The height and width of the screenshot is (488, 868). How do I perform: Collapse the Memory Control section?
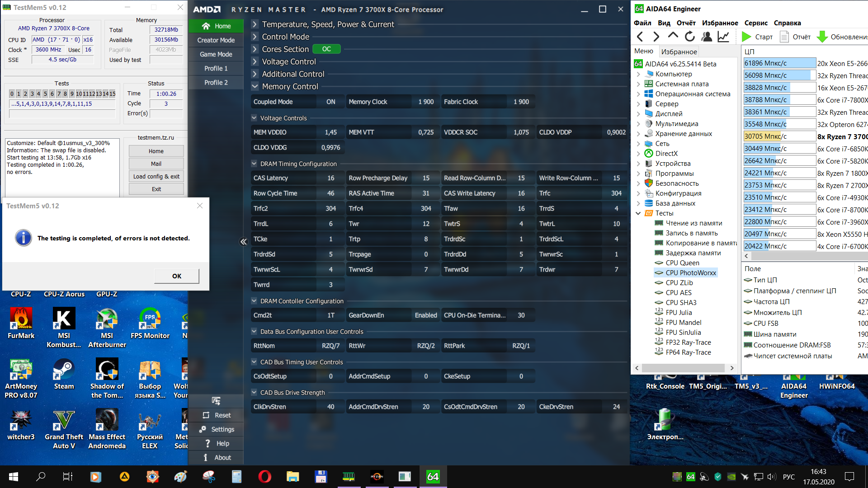pyautogui.click(x=255, y=86)
